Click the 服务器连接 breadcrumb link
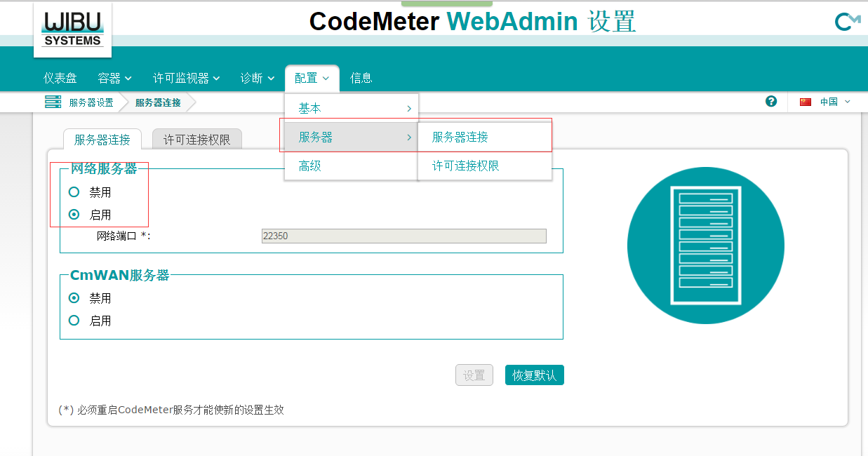 click(158, 102)
